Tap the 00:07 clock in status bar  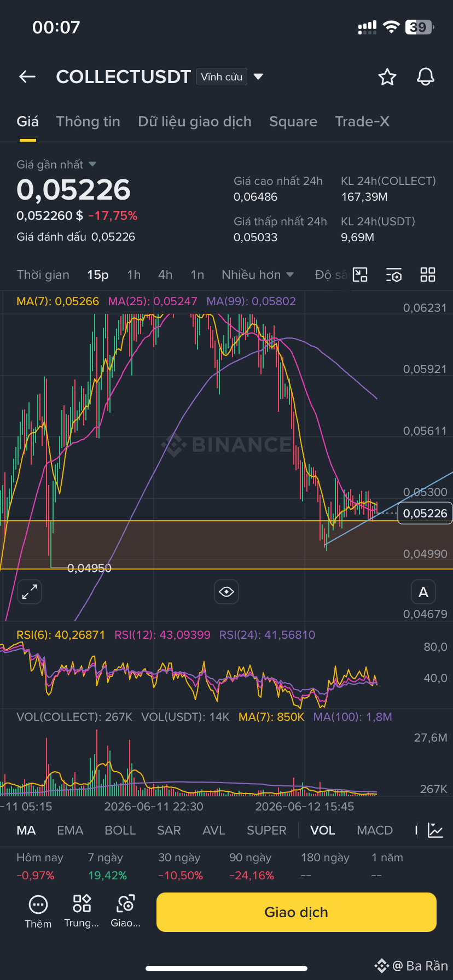(56, 27)
